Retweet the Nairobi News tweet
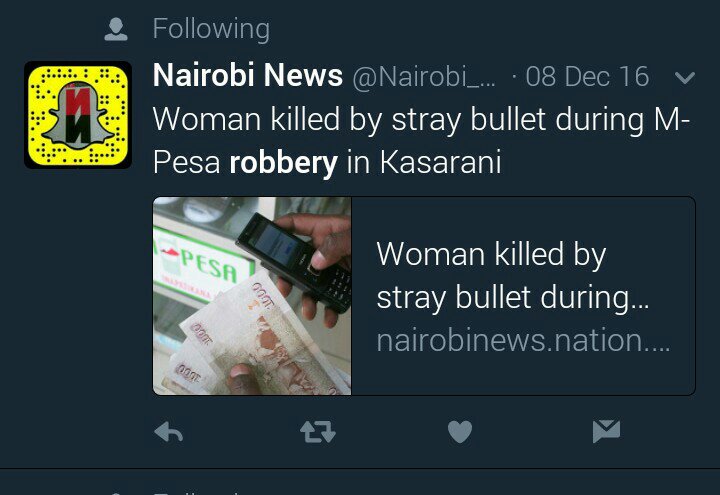Image resolution: width=720 pixels, height=495 pixels. (x=318, y=432)
